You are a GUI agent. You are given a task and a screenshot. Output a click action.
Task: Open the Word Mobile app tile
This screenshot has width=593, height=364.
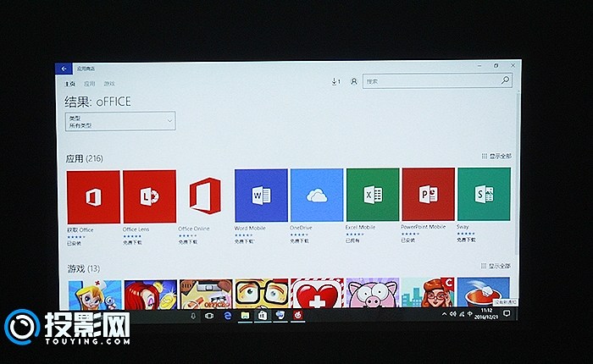261,196
